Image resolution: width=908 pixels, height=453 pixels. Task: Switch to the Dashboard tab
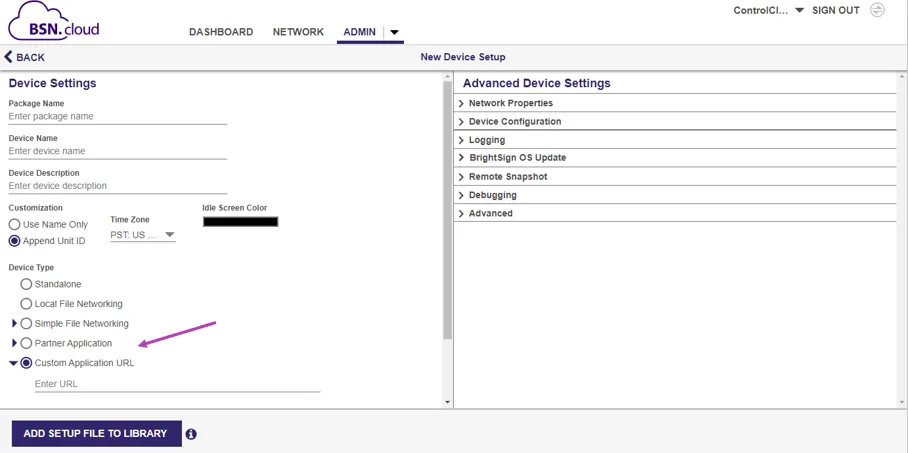[221, 32]
